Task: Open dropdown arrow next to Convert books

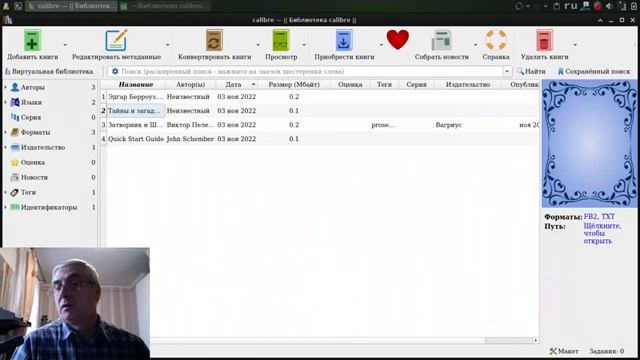Action: [x=258, y=44]
